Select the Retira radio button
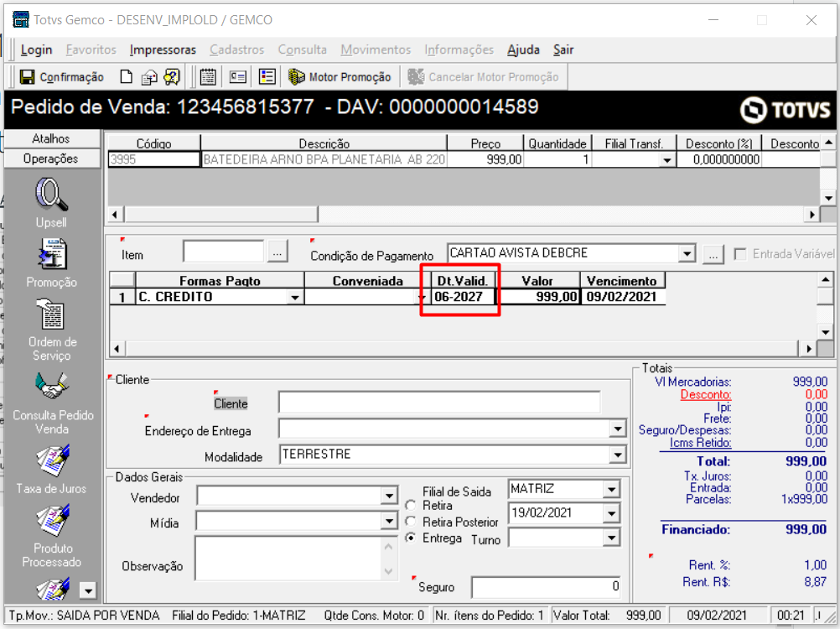The width and height of the screenshot is (840, 629). (x=411, y=505)
